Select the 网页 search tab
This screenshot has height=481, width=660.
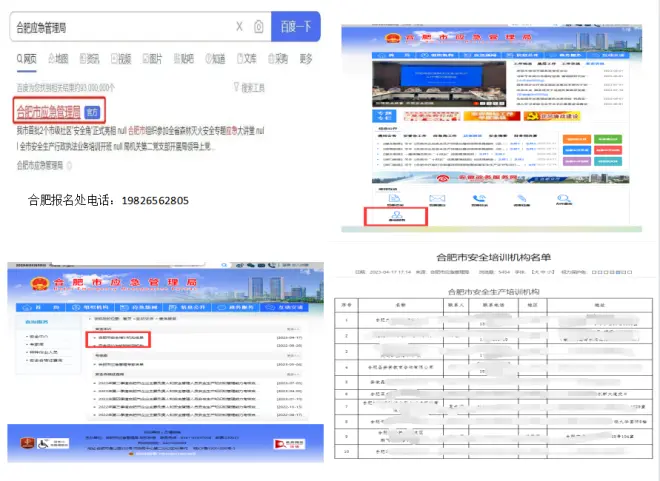[x=27, y=59]
